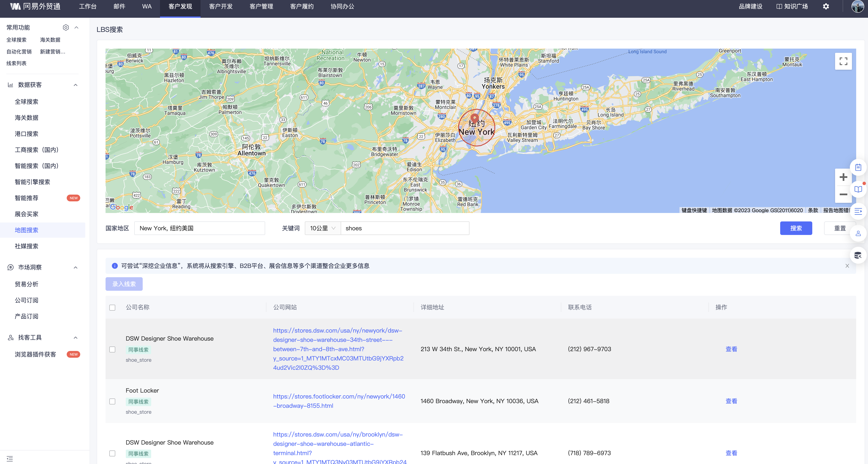Collapse the 常用功能 section
The image size is (868, 464).
pos(76,27)
